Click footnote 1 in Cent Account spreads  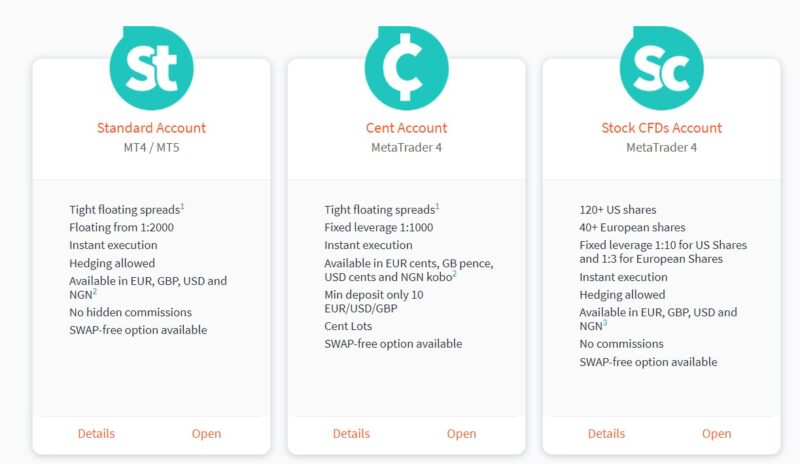pos(437,206)
